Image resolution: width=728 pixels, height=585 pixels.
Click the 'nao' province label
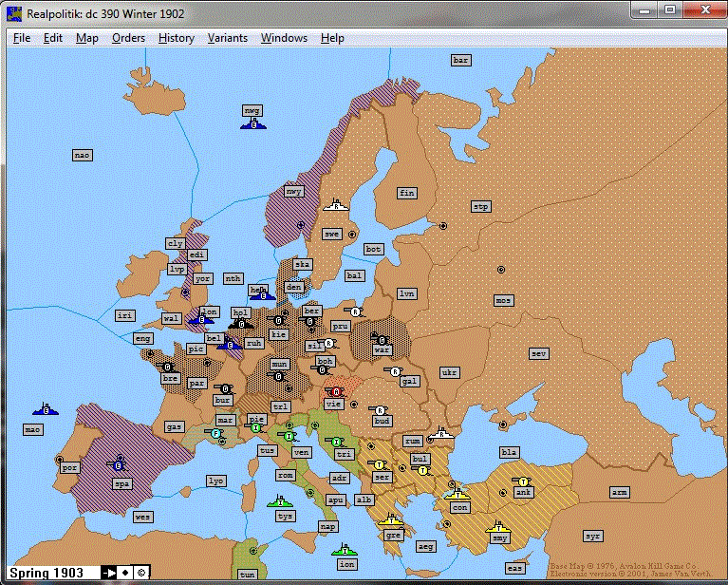pyautogui.click(x=83, y=155)
